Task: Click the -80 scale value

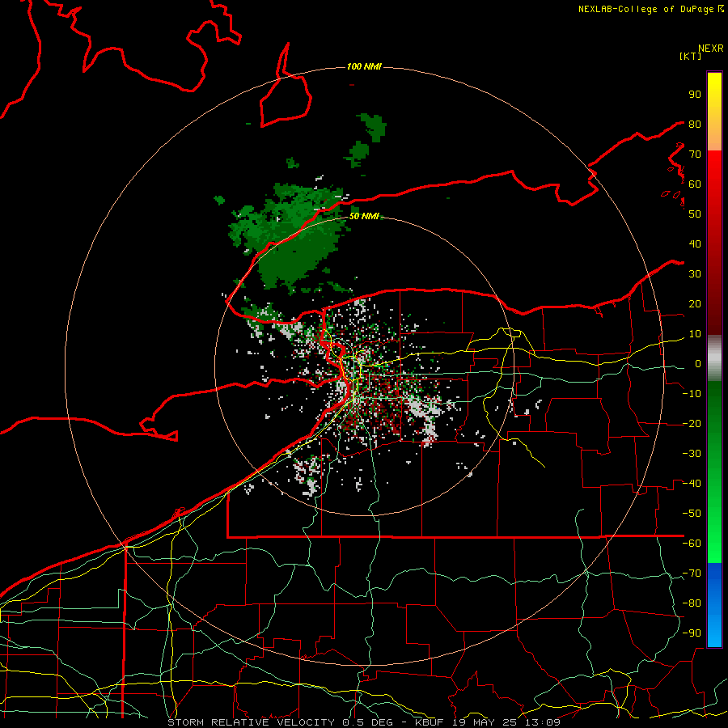Action: (692, 603)
